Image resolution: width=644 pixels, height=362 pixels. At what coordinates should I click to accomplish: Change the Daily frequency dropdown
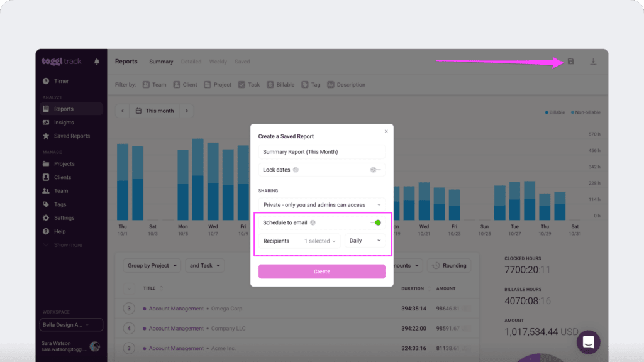(365, 241)
